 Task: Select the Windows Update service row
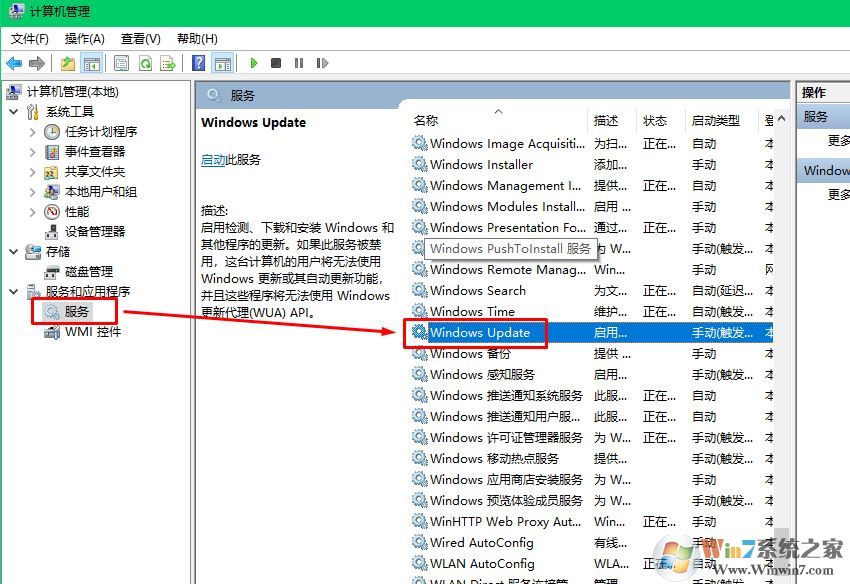[480, 333]
